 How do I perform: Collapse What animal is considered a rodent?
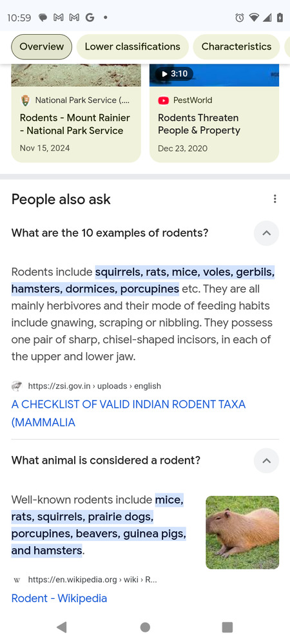pyautogui.click(x=266, y=460)
